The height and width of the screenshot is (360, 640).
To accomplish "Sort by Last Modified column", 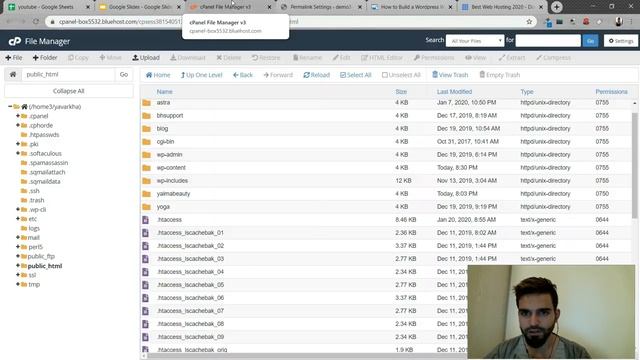I will [x=454, y=92].
